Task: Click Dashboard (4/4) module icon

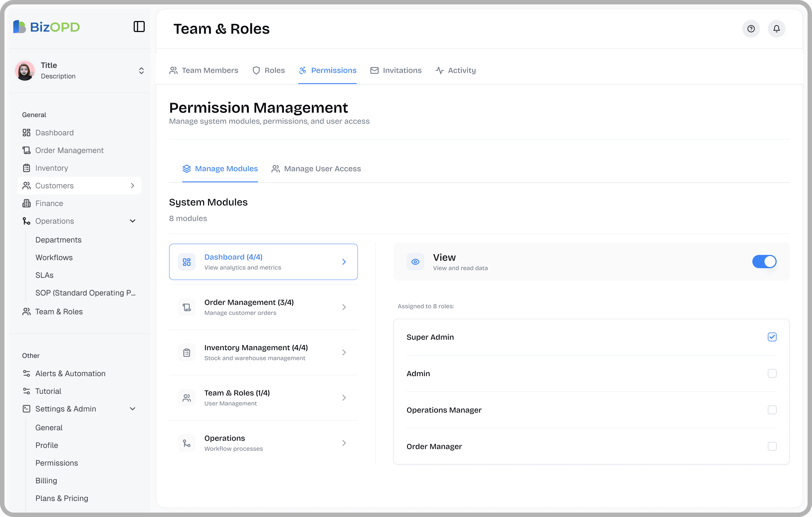Action: pos(186,262)
